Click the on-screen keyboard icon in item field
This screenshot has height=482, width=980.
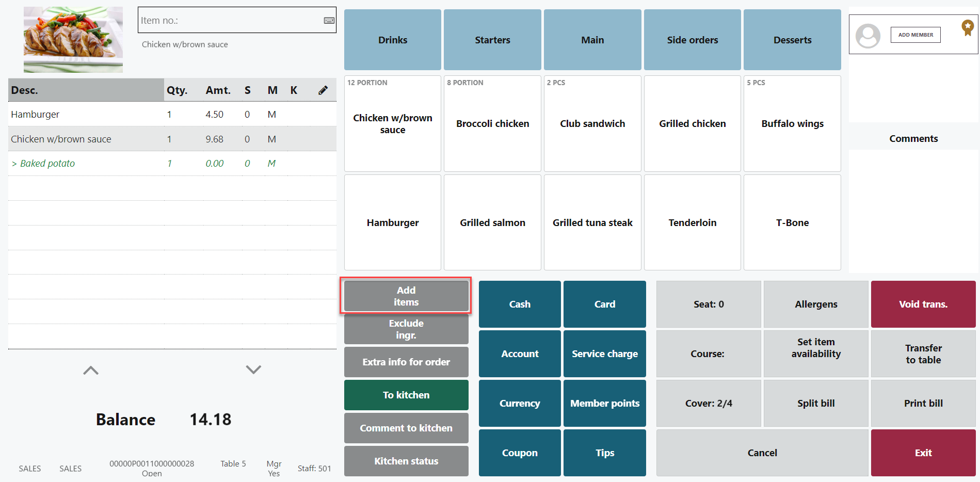coord(329,21)
